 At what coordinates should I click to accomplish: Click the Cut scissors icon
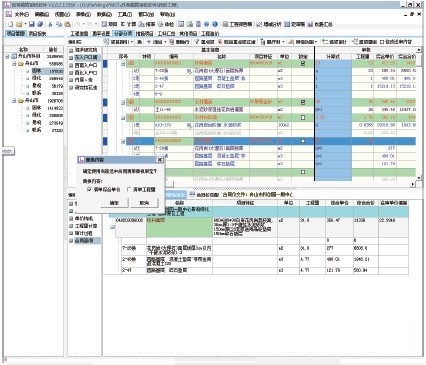point(50,24)
